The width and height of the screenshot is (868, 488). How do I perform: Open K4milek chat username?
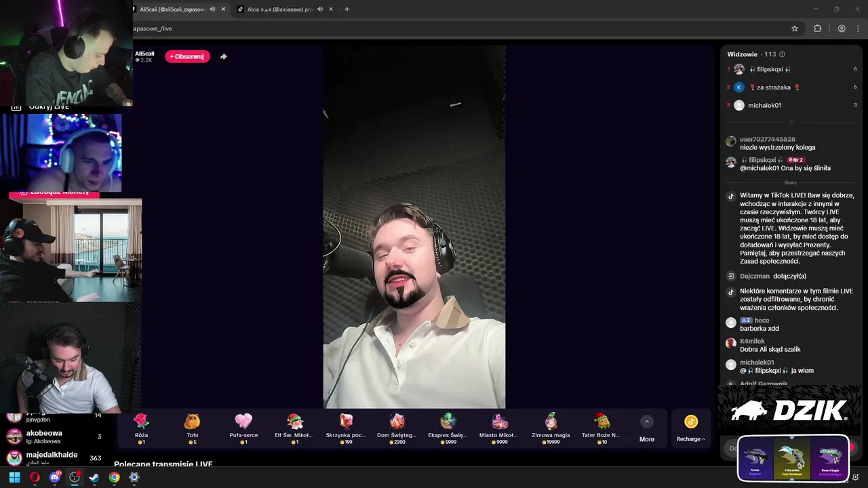coord(752,342)
